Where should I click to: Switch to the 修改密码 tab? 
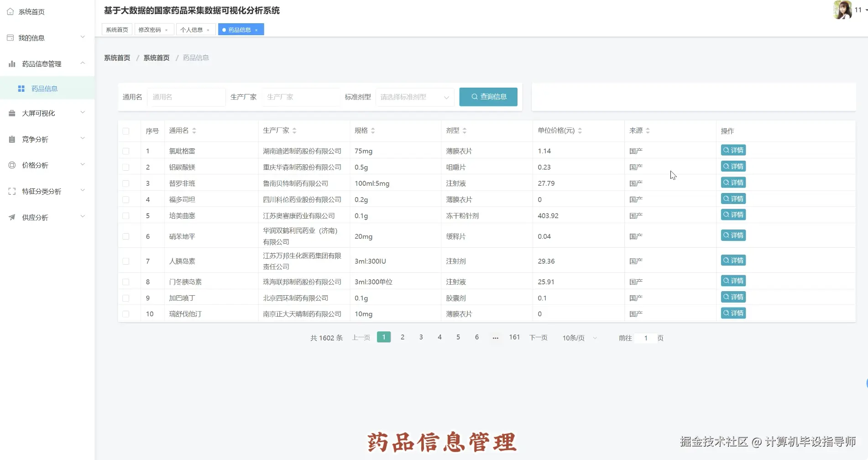coord(151,29)
